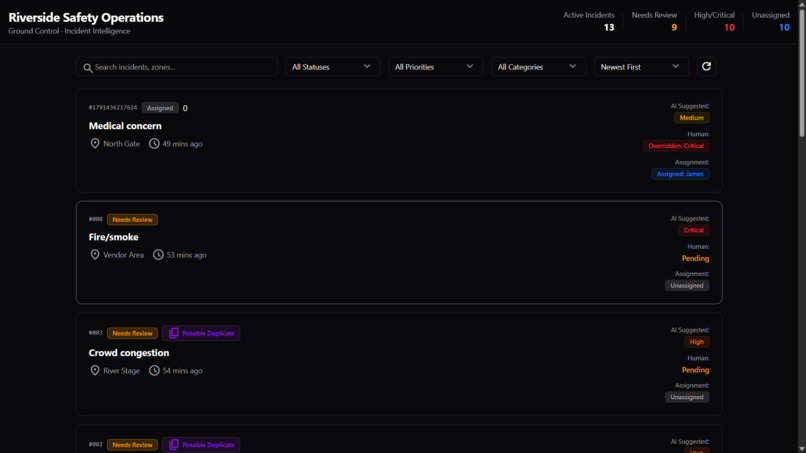Click the Vendor Area location text
This screenshot has width=806, height=453.
point(123,255)
